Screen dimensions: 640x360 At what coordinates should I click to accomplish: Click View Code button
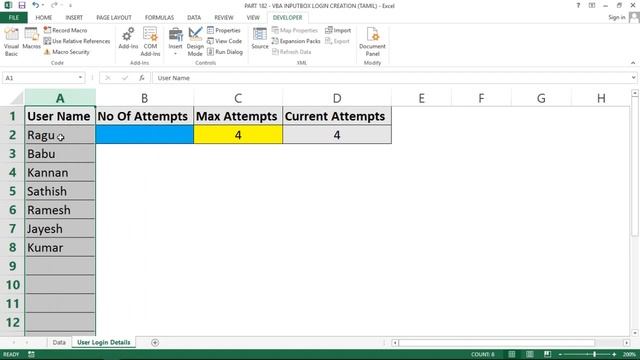(x=224, y=41)
